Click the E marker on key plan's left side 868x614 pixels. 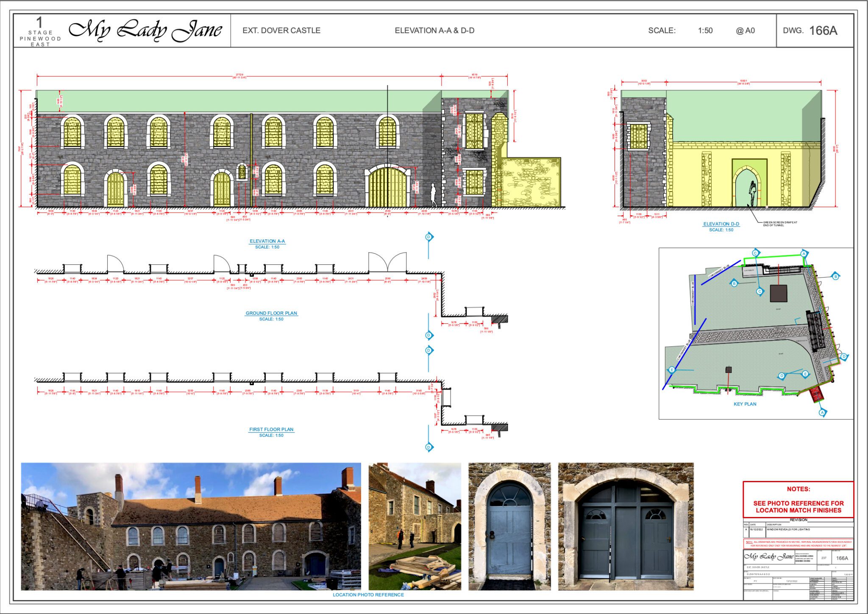coord(672,370)
